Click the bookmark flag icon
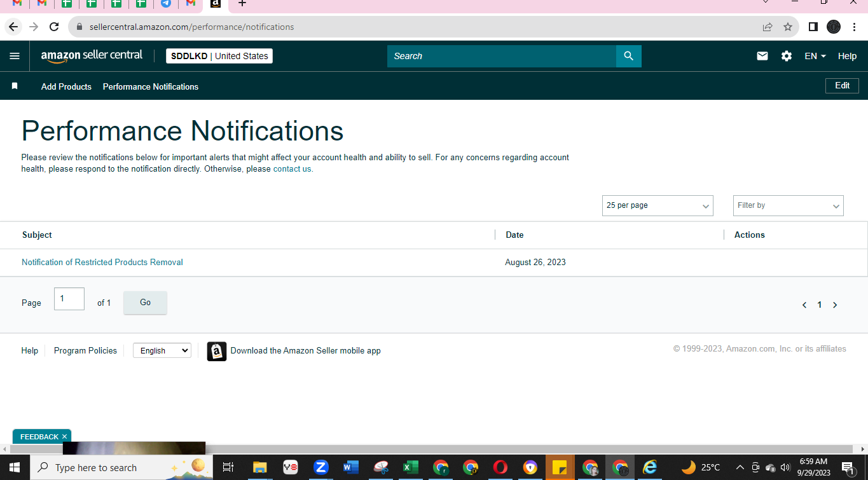 [15, 86]
